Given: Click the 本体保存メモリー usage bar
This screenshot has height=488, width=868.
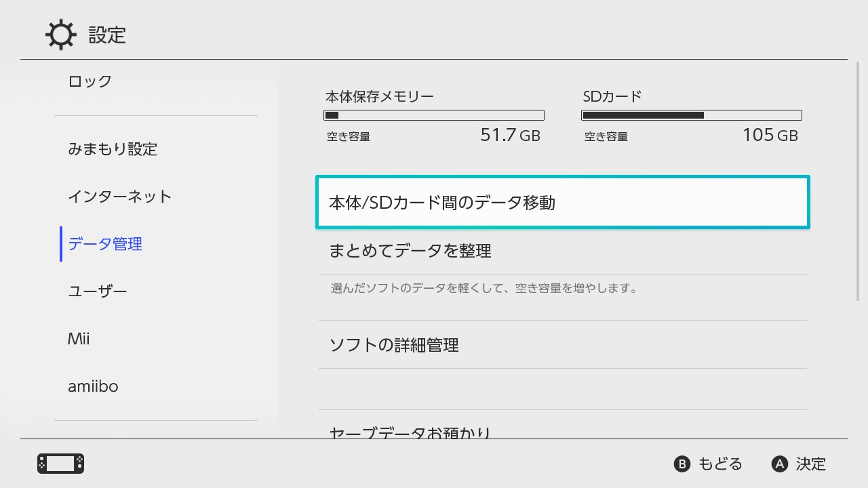Looking at the screenshot, I should pyautogui.click(x=434, y=115).
